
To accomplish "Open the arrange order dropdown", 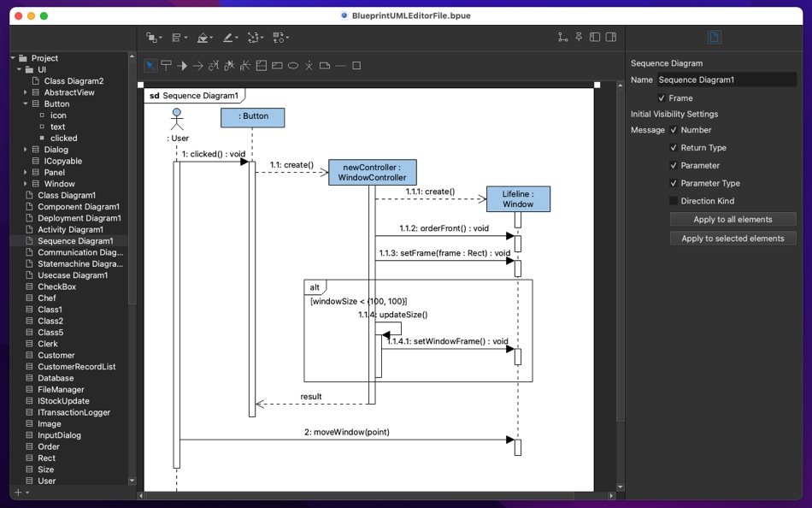I will pos(154,38).
